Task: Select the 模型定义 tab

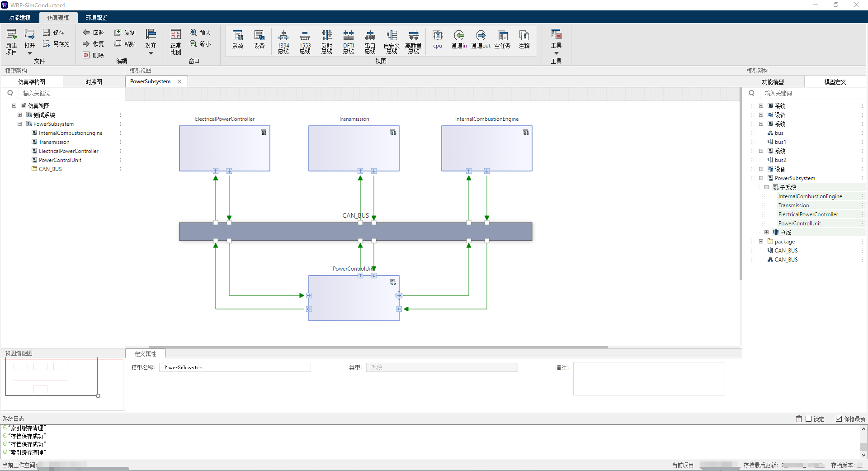Action: point(835,82)
